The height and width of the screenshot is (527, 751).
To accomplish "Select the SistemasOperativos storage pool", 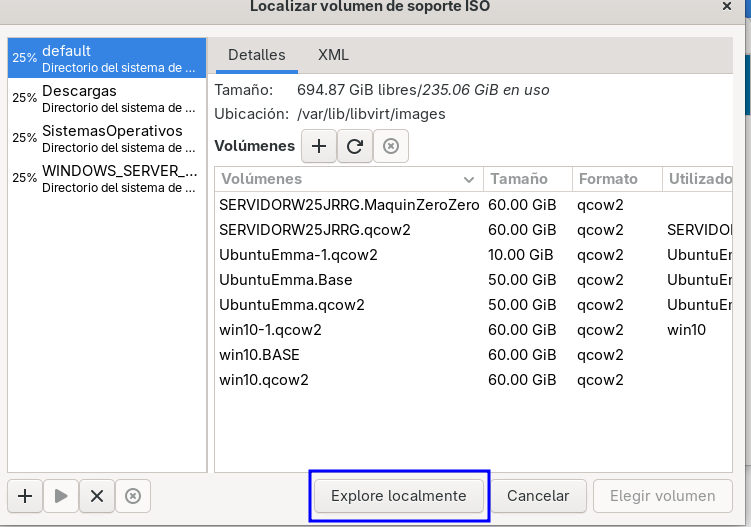I will click(x=107, y=138).
